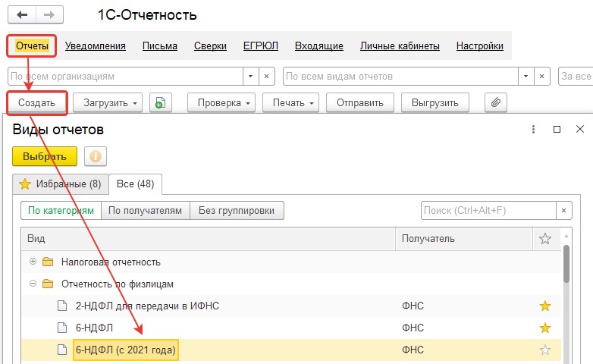The height and width of the screenshot is (364, 593).
Task: Click ФНС recipient in the 2-НДФЛ row
Action: (x=413, y=306)
